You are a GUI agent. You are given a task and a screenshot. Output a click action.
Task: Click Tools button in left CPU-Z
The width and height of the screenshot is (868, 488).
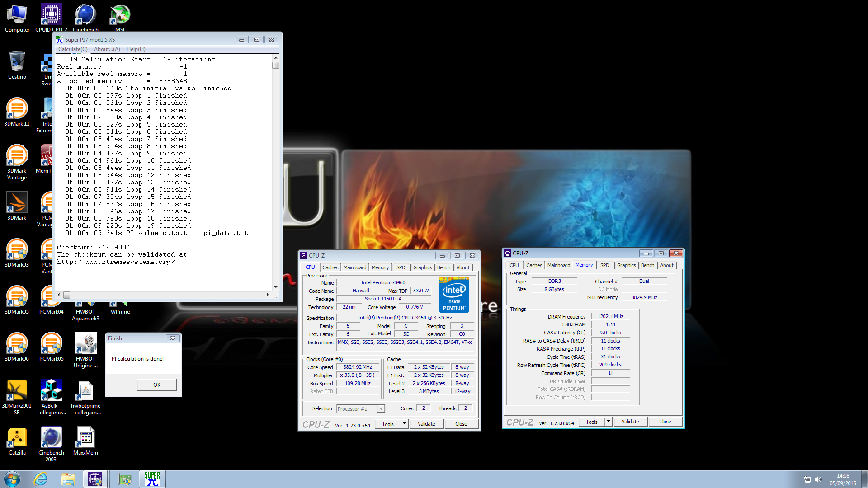click(388, 424)
